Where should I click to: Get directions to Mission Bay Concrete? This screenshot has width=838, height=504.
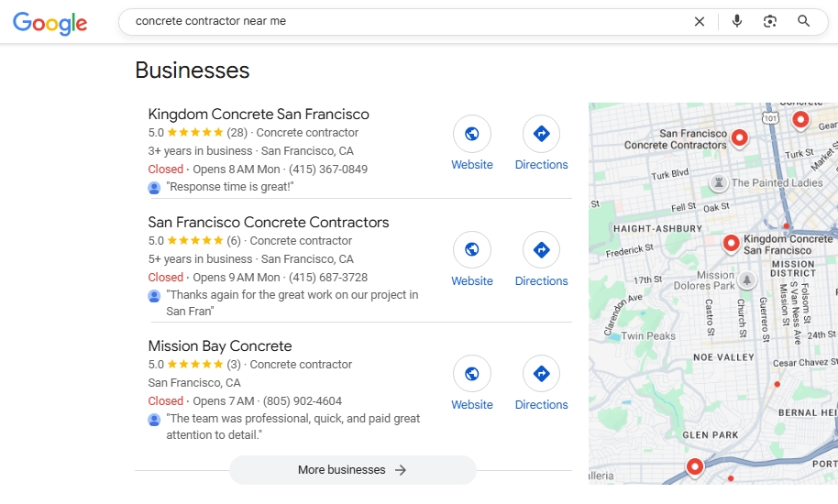click(541, 374)
